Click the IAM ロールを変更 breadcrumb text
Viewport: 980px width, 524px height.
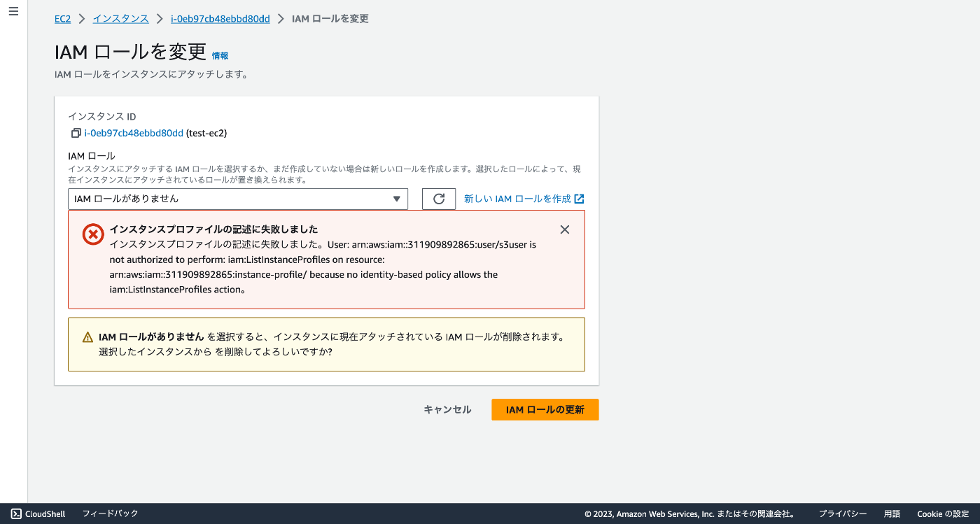330,19
